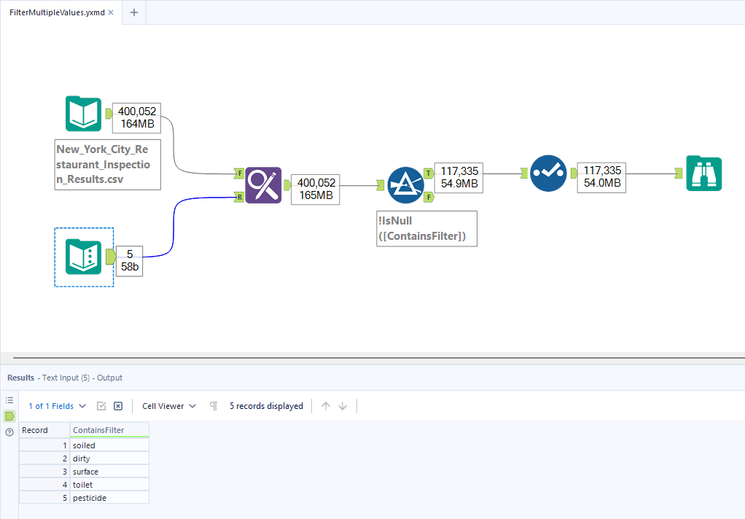Click the check all fields icon
745x519 pixels.
[101, 406]
